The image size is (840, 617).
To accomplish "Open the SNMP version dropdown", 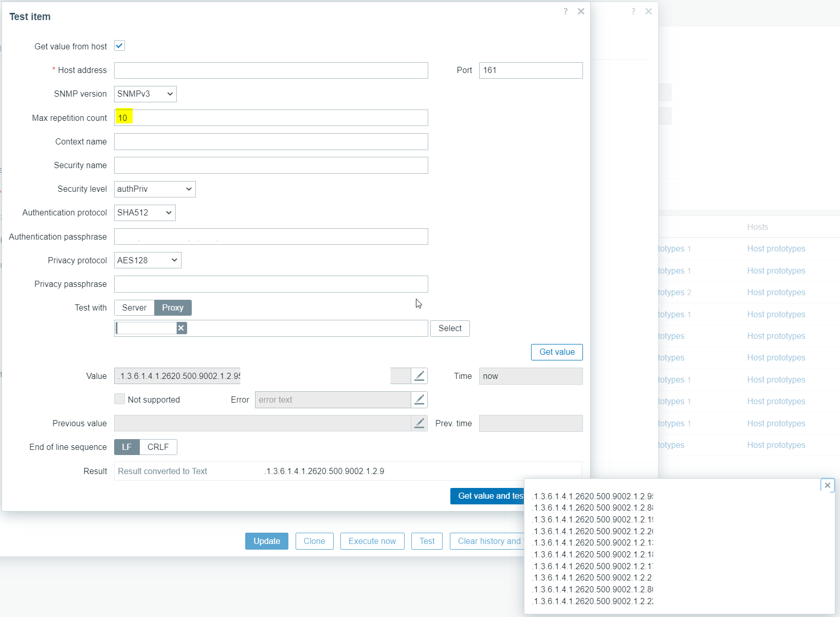I will point(145,94).
